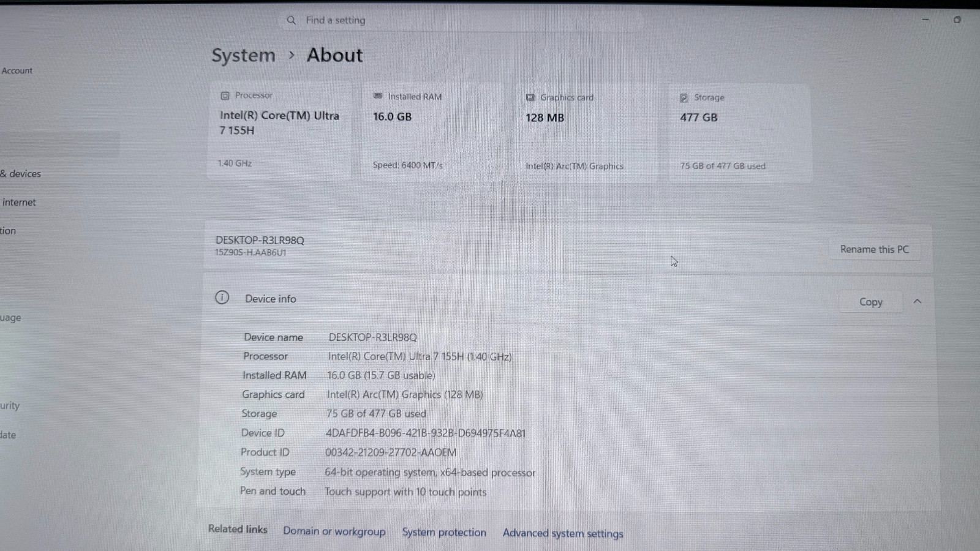This screenshot has width=980, height=551.
Task: Click the 'Installed RAM' row label
Action: 274,375
